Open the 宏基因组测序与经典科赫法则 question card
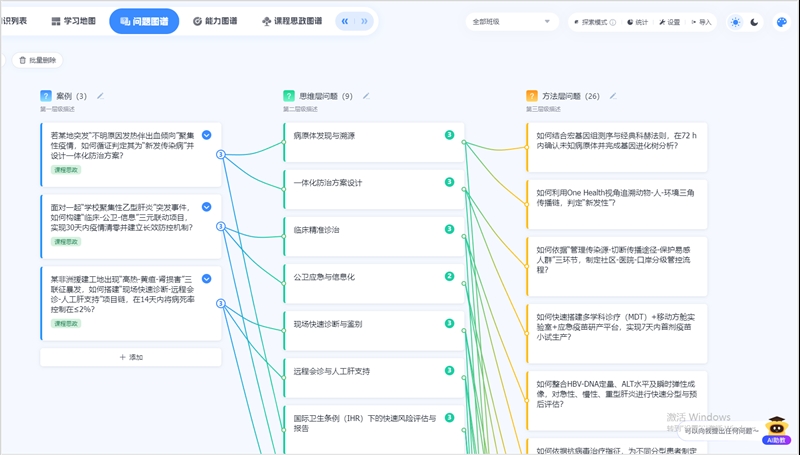The height and width of the screenshot is (455, 800). click(x=617, y=147)
